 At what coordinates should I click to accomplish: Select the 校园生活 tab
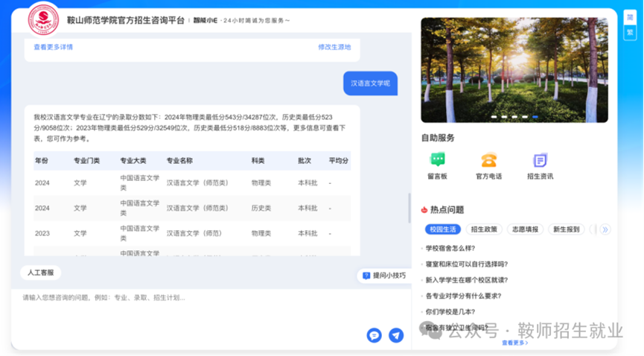443,229
